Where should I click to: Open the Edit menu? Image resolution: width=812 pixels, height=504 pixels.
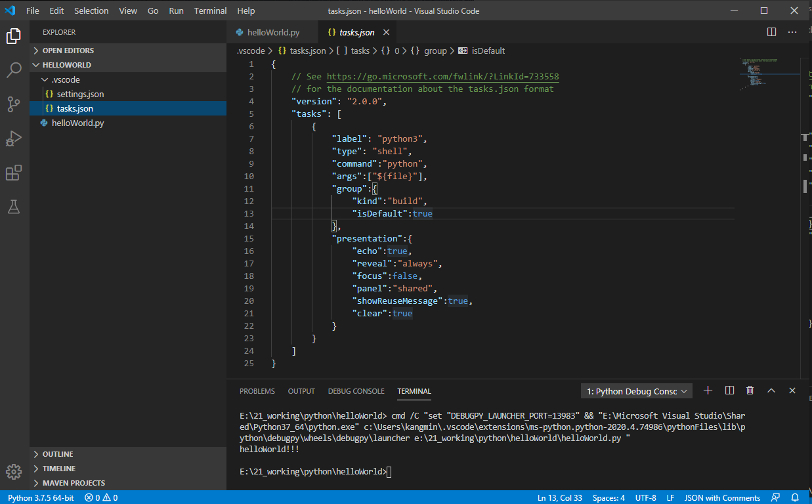tap(56, 10)
